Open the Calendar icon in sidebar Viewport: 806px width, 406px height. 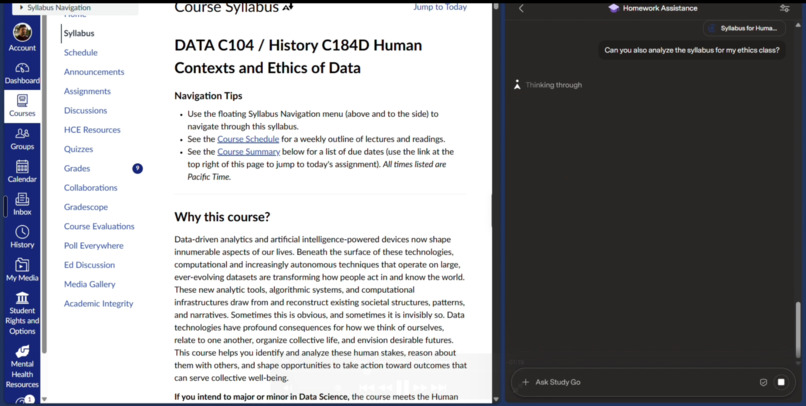tap(22, 167)
